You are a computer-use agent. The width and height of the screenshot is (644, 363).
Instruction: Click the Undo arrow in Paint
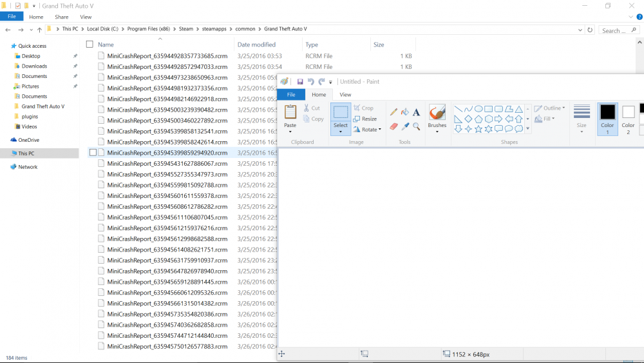311,82
